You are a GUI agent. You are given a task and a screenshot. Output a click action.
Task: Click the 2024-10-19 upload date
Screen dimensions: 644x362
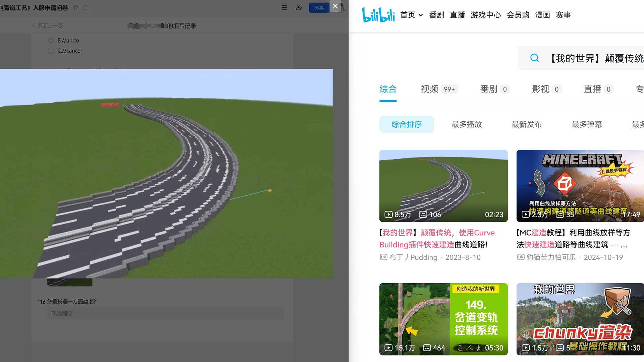[x=603, y=257]
